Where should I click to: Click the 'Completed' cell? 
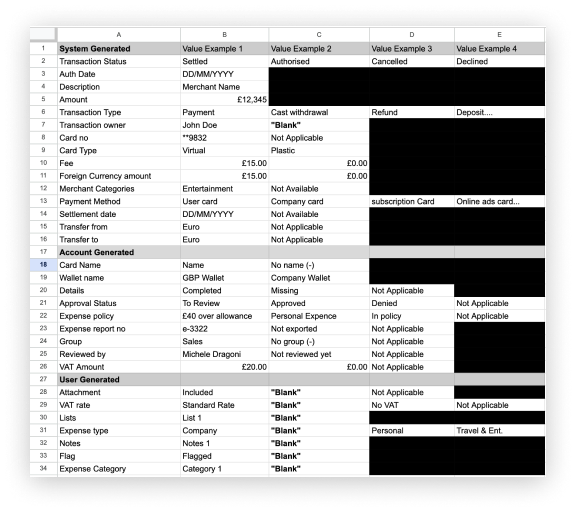pyautogui.click(x=224, y=291)
